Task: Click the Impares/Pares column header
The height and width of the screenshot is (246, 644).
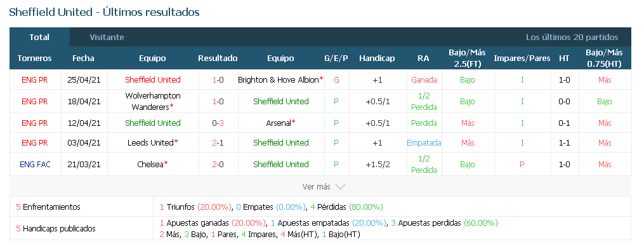Action: pyautogui.click(x=522, y=58)
